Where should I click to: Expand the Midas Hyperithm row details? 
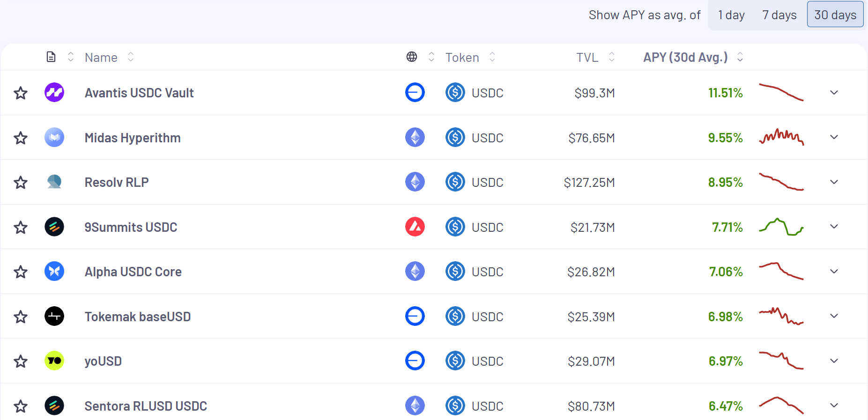[834, 137]
